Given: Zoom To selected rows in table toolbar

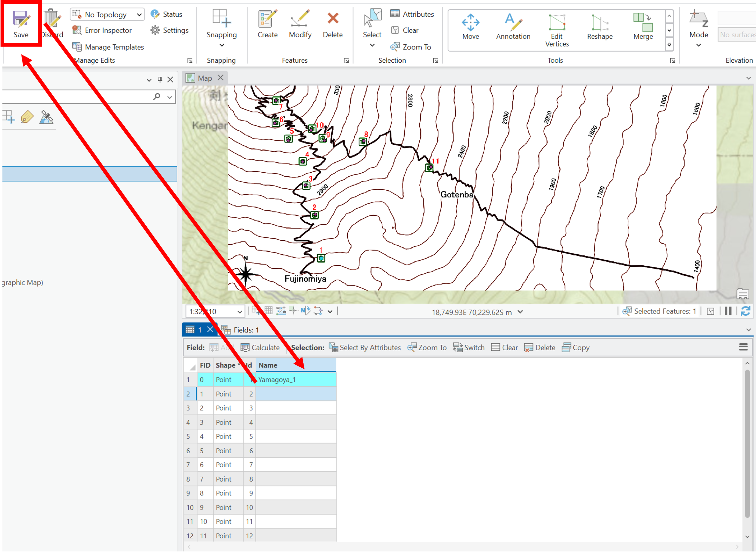Looking at the screenshot, I should pos(427,347).
